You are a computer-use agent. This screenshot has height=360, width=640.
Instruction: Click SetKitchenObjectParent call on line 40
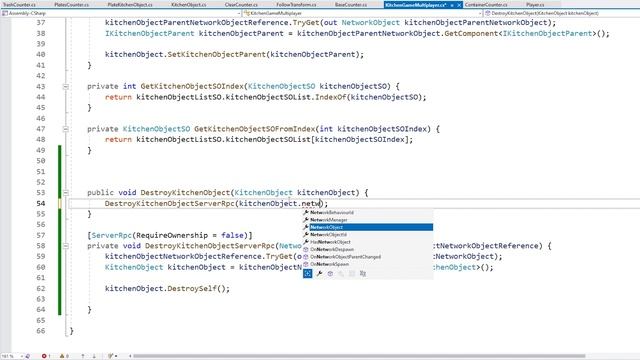pos(217,55)
